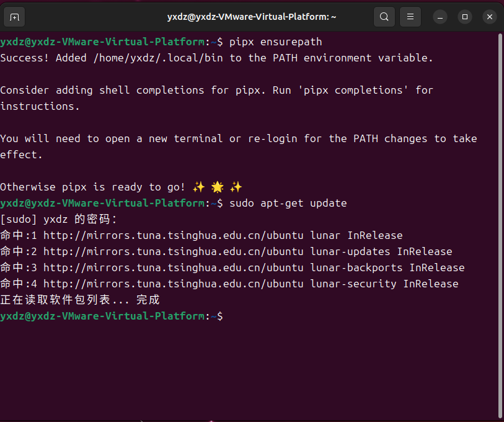Image resolution: width=504 pixels, height=422 pixels.
Task: Open the terminal search tool
Action: tap(384, 17)
